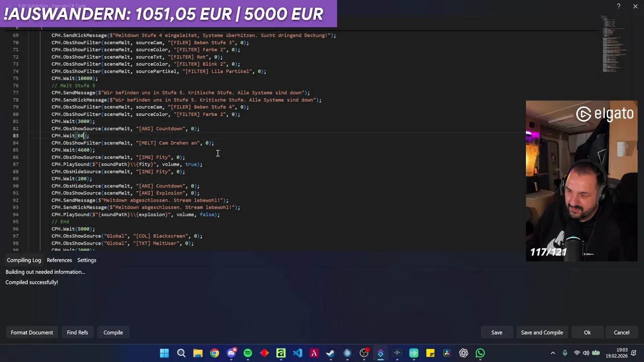The width and height of the screenshot is (644, 362).
Task: Launch Google Chrome from taskbar
Action: [x=214, y=353]
